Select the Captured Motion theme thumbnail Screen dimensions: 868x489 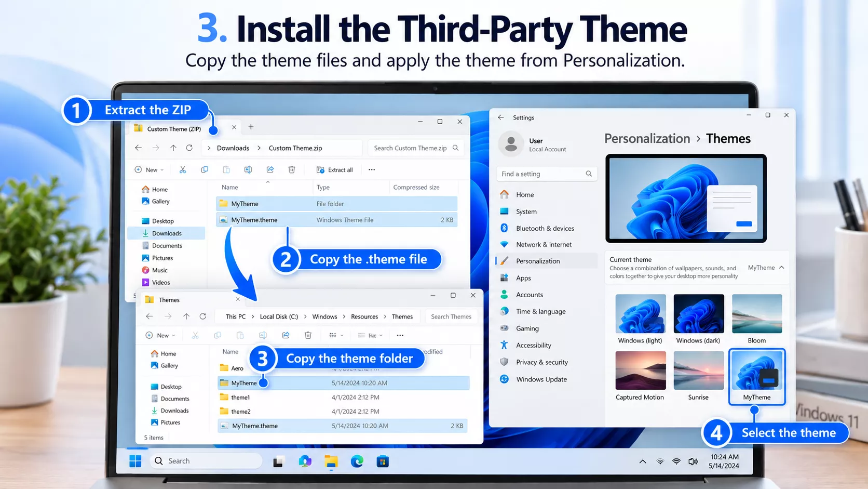[640, 371]
